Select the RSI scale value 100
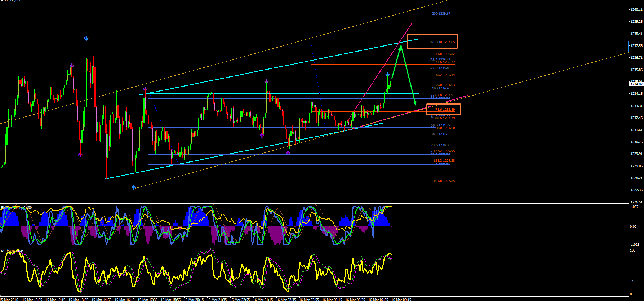Screen dimensions: 644x301 click(632, 251)
